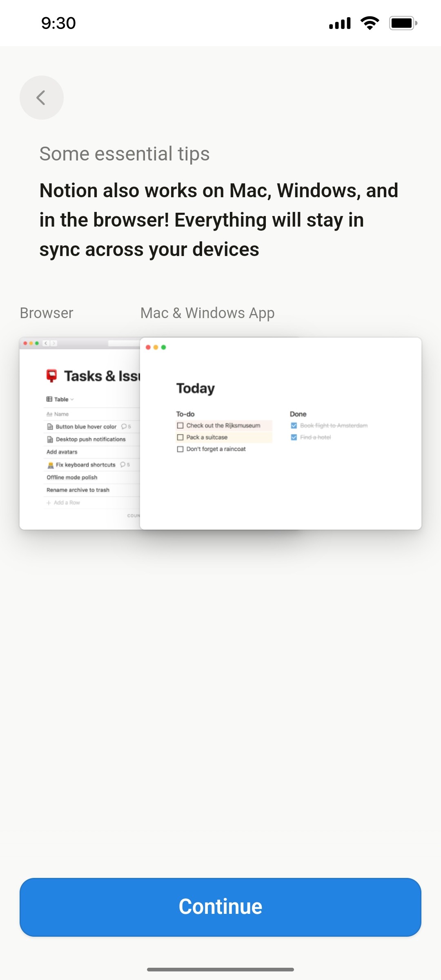The width and height of the screenshot is (441, 980).
Task: Click the browser forward arrow in the window
Action: [53, 343]
